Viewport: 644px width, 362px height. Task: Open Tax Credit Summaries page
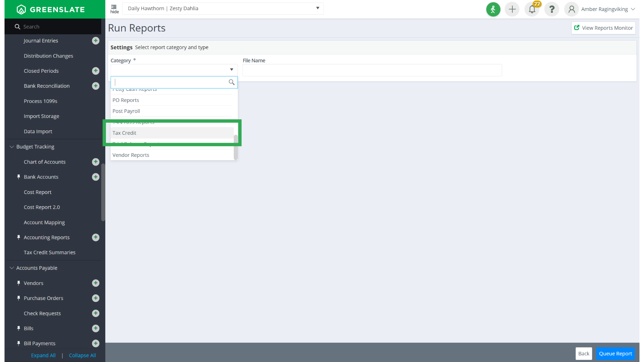pyautogui.click(x=50, y=252)
